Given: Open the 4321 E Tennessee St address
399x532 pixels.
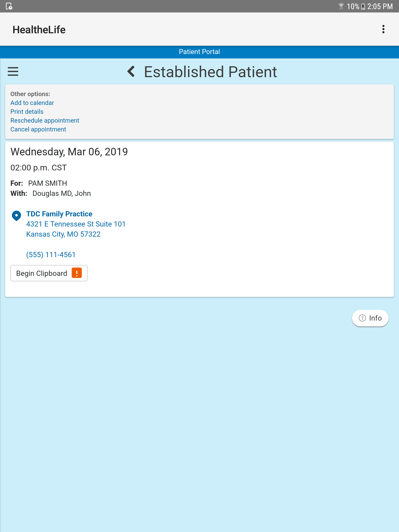Looking at the screenshot, I should pos(76,224).
